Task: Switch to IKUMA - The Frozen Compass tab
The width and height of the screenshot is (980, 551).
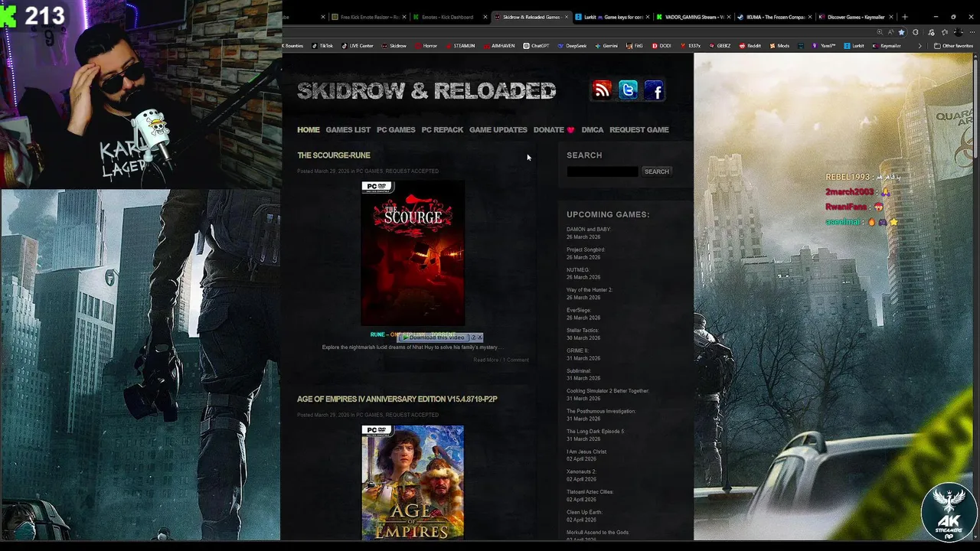Action: pyautogui.click(x=773, y=17)
